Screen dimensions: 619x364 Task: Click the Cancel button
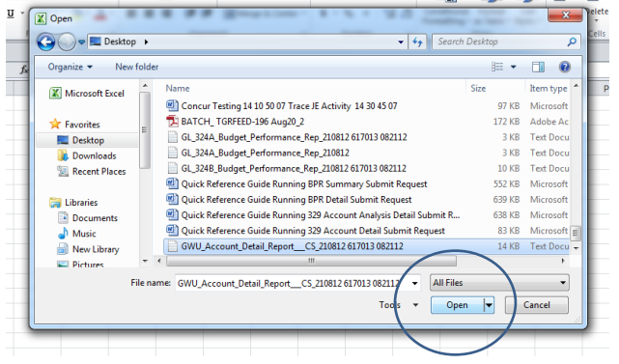click(537, 305)
